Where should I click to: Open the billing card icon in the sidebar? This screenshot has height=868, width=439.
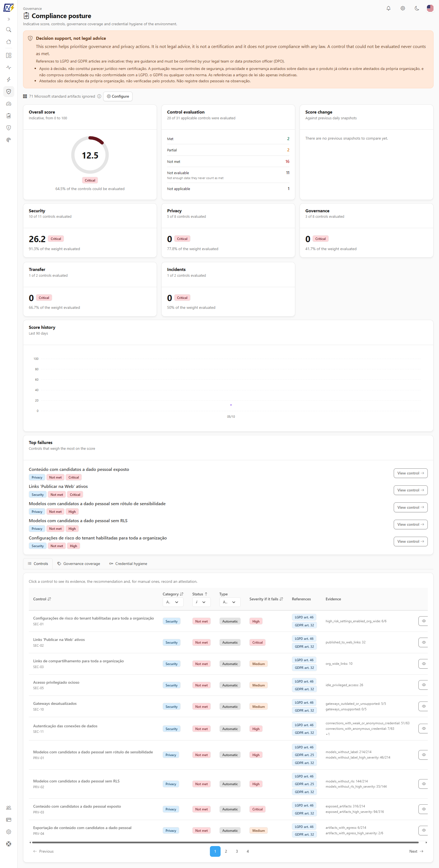tap(9, 820)
